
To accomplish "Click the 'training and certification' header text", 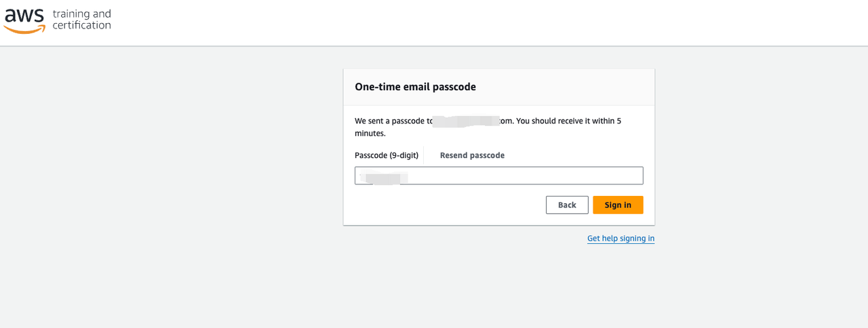I will click(x=81, y=20).
